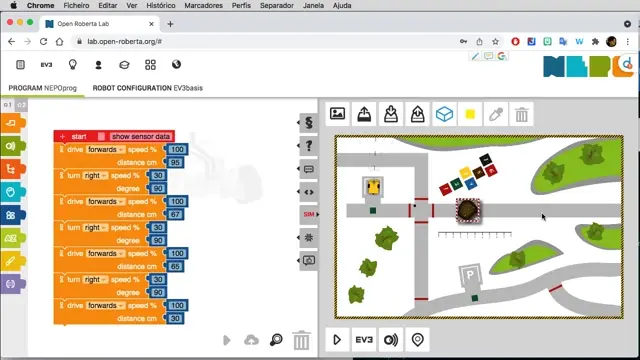Image resolution: width=640 pixels, height=360 pixels.
Task: Switch to the PROGRAM NEPOprog tab
Action: click(x=42, y=88)
